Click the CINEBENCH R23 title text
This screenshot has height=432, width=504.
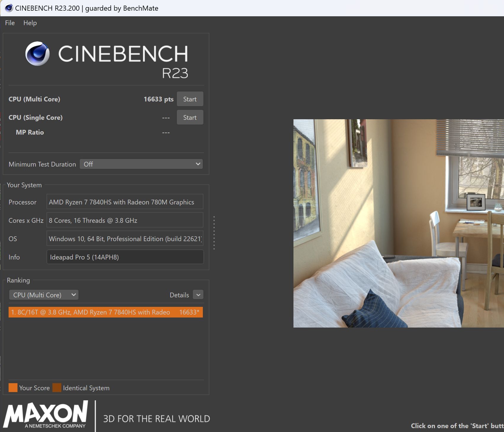pyautogui.click(x=123, y=62)
